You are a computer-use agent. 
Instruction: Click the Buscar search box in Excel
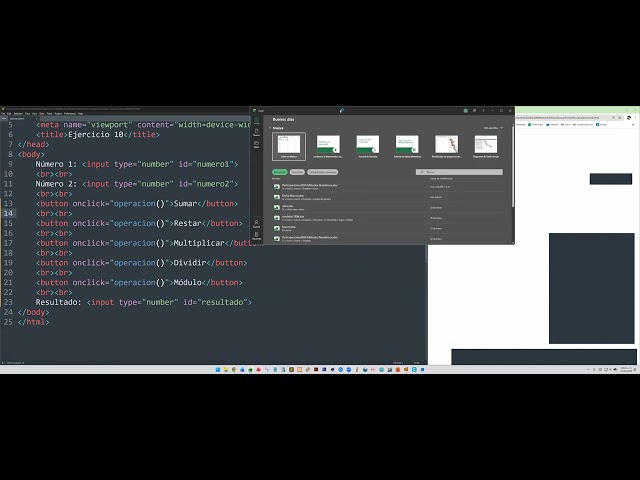coord(459,172)
